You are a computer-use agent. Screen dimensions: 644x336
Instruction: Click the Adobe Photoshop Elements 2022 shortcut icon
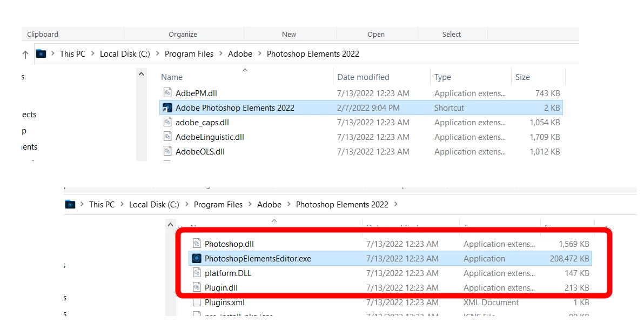[x=167, y=107]
